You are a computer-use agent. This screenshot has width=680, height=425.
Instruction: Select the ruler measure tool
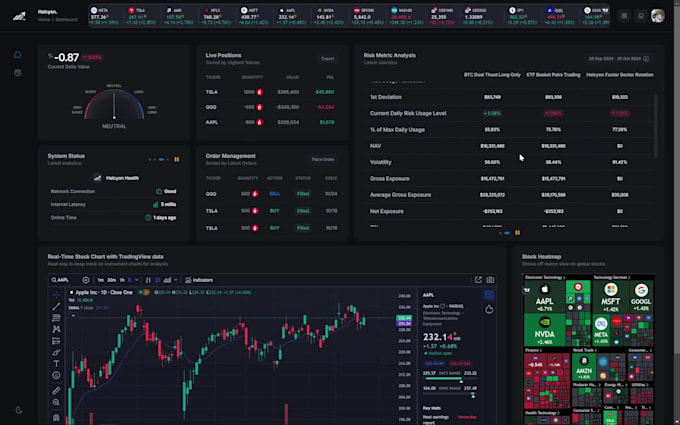(x=56, y=391)
